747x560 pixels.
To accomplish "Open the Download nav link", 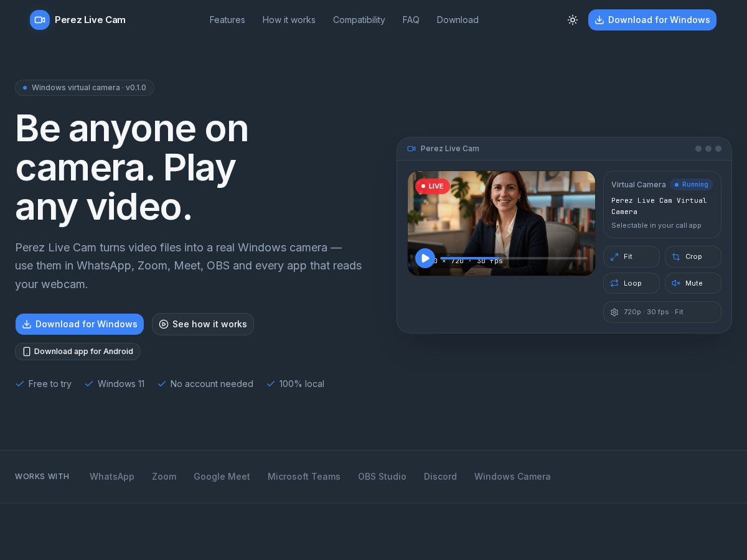I will click(x=458, y=20).
